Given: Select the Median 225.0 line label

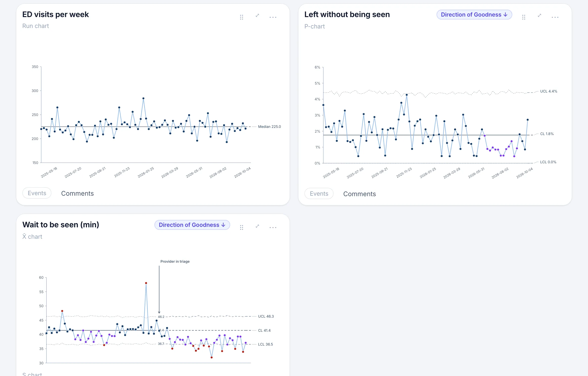Looking at the screenshot, I should tap(269, 127).
